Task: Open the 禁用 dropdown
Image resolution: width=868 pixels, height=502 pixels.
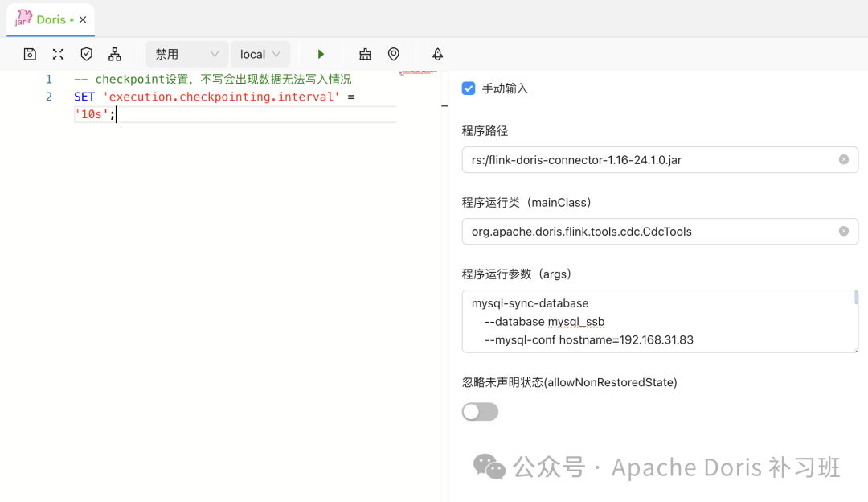Action: click(186, 54)
